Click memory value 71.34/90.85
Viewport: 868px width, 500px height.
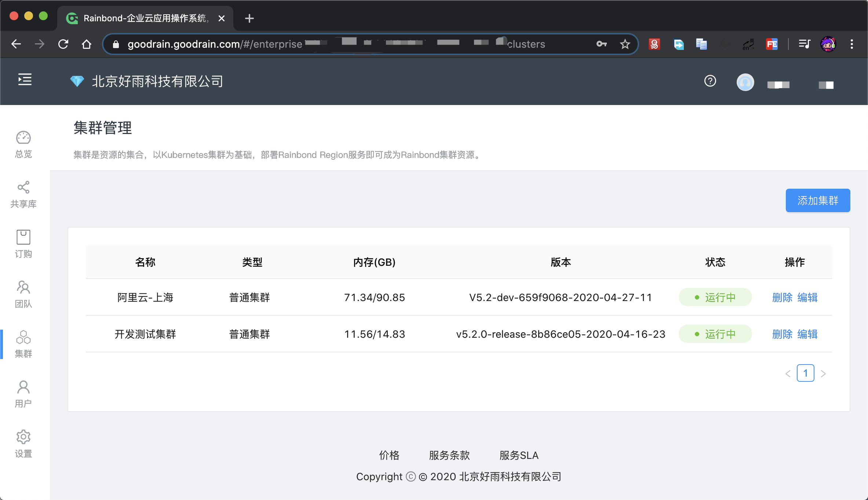(375, 297)
